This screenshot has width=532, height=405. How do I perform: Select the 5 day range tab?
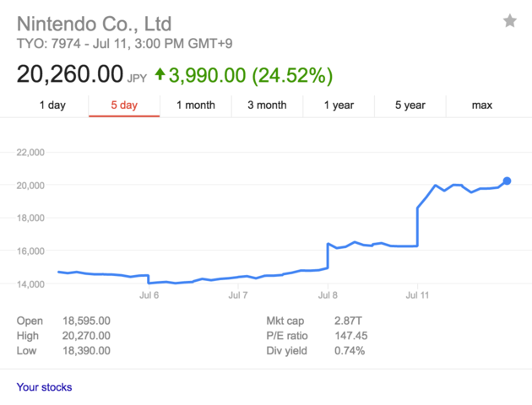(123, 105)
